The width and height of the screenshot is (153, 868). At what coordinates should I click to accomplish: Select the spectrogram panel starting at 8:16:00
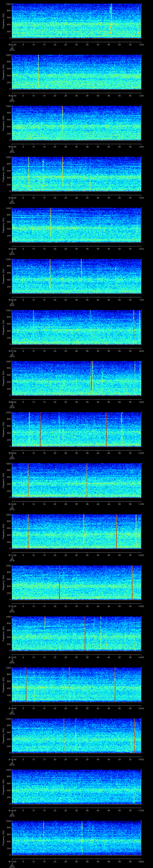click(x=77, y=786)
